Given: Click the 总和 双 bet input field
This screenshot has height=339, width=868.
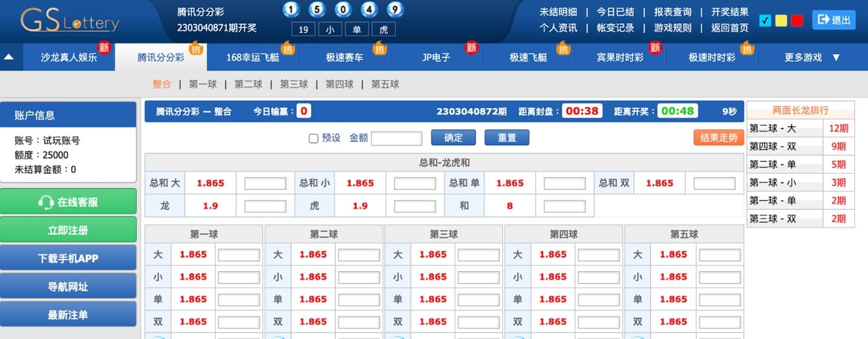Looking at the screenshot, I should pos(715,184).
